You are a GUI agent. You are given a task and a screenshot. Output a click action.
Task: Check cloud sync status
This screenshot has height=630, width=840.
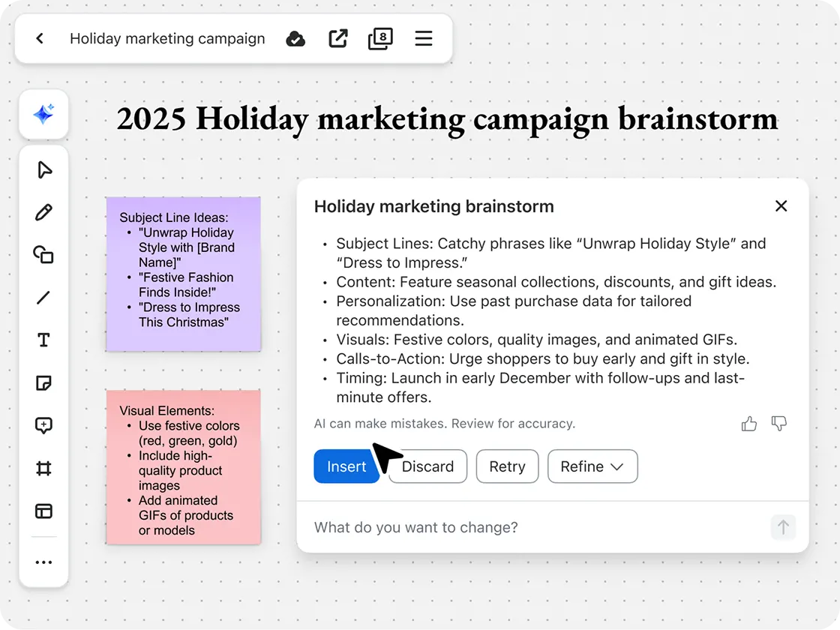point(295,38)
